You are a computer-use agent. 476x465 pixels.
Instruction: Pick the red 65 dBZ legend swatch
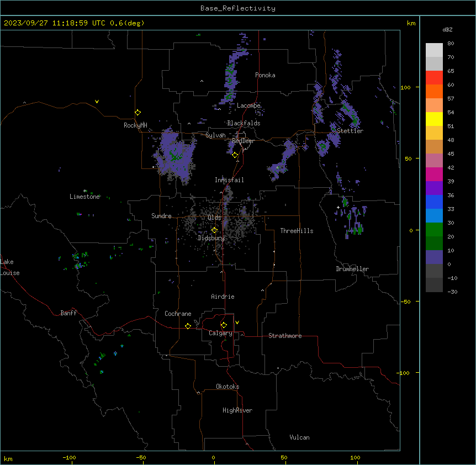[x=434, y=77]
